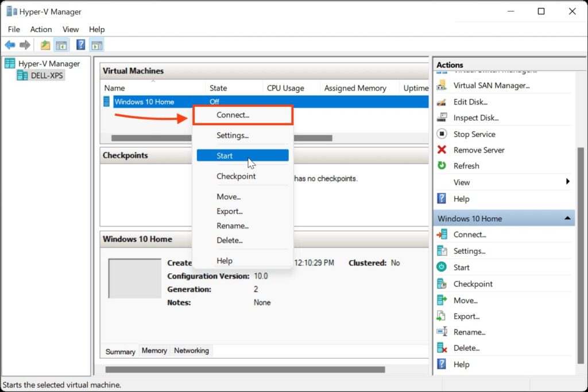Viewport: 588px width, 392px height.
Task: Choose Help from the context menu
Action: (243, 261)
